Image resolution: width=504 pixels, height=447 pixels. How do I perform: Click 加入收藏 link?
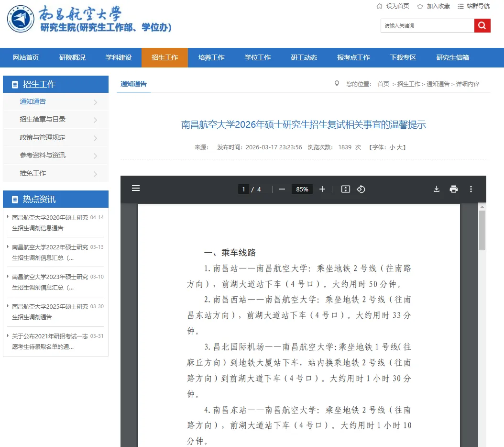438,6
